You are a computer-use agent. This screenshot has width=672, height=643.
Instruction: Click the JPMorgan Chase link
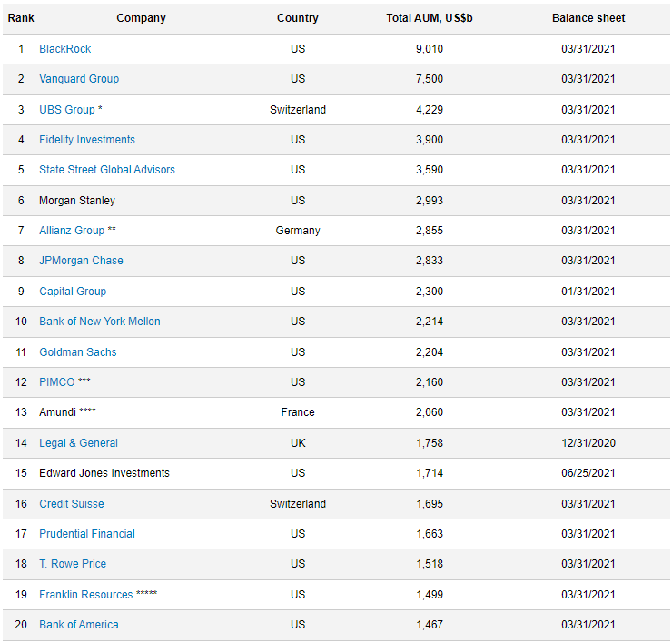[81, 261]
